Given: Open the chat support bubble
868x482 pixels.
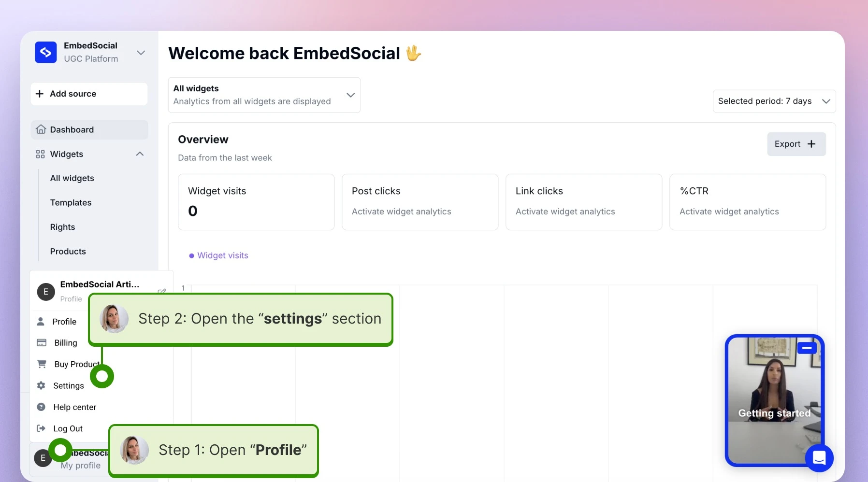Looking at the screenshot, I should click(819, 458).
